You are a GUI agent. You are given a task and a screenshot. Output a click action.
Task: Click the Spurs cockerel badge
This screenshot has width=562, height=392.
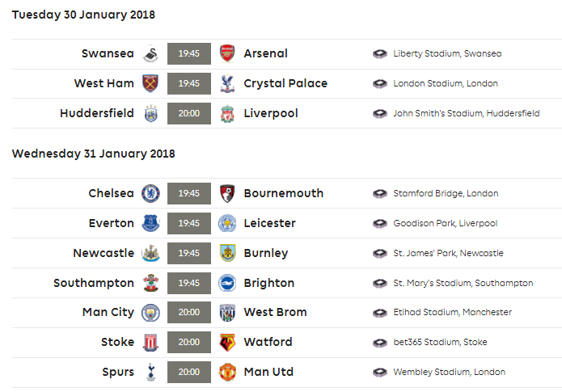(151, 372)
